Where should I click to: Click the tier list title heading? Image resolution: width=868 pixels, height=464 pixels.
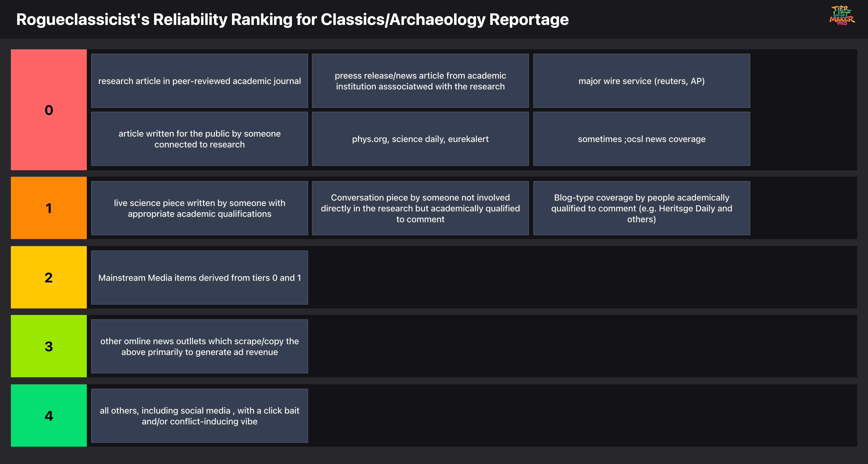[x=292, y=20]
